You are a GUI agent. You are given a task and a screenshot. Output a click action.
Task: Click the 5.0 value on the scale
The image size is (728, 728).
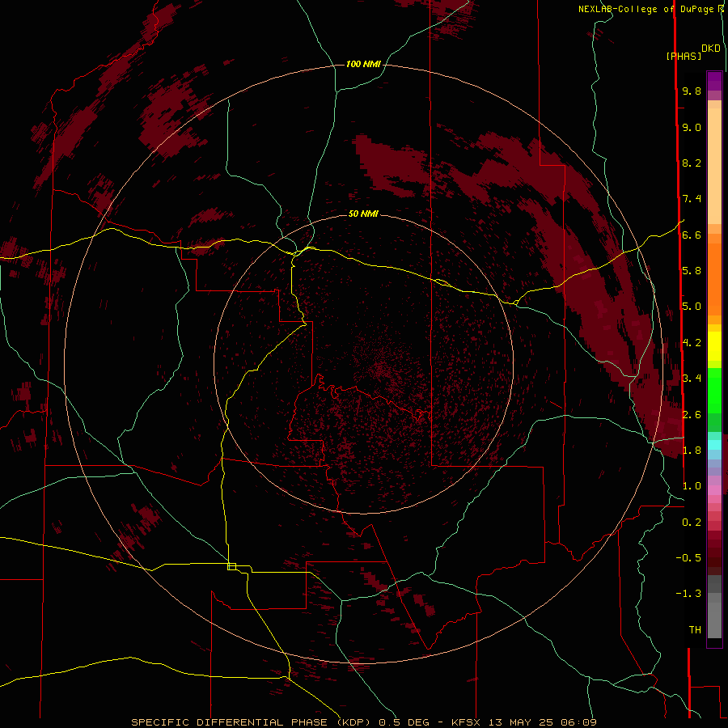(x=692, y=307)
